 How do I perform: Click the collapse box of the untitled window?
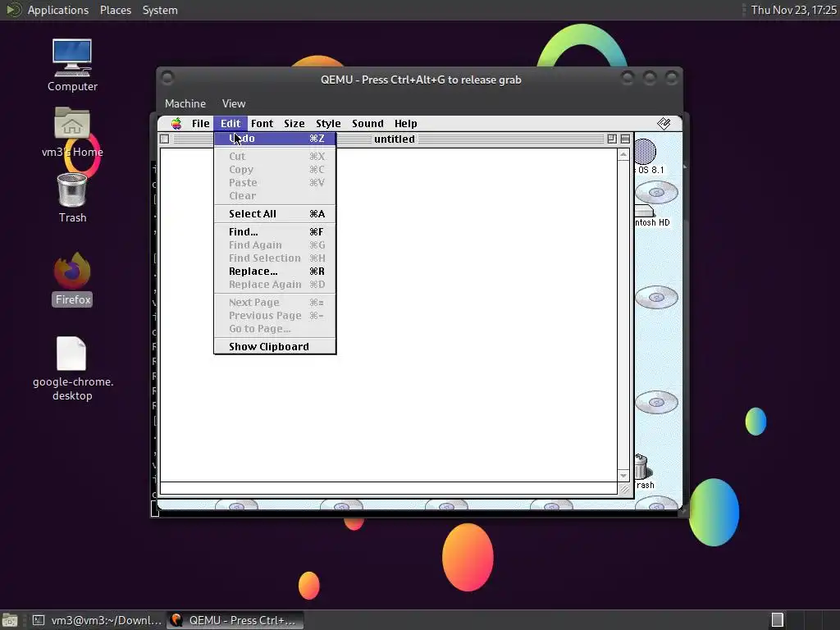click(x=625, y=139)
